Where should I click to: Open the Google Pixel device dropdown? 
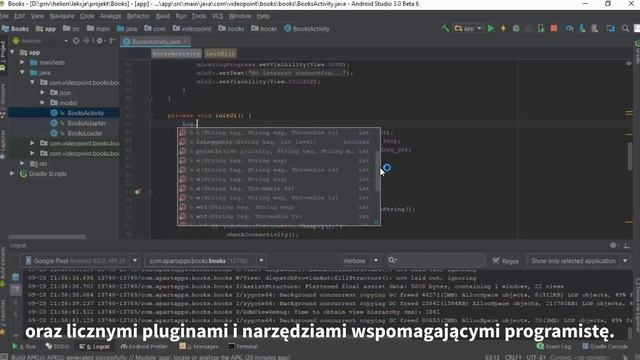point(81,260)
